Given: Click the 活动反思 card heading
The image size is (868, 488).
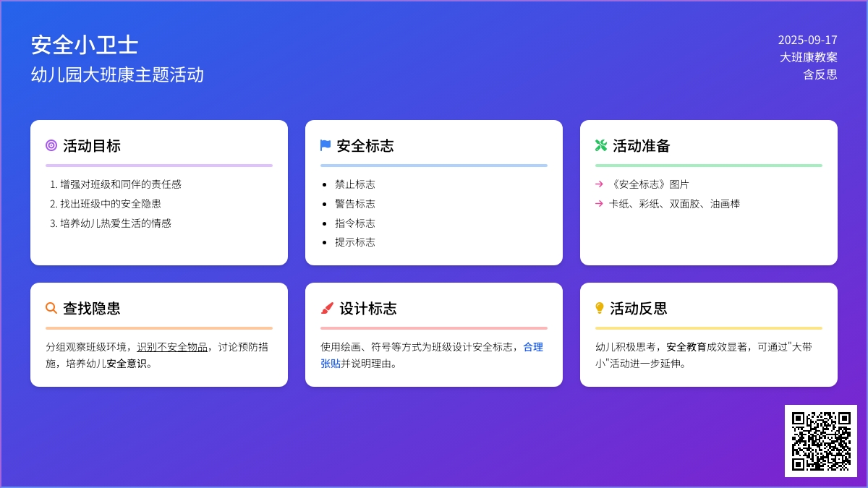Looking at the screenshot, I should click(x=638, y=309).
